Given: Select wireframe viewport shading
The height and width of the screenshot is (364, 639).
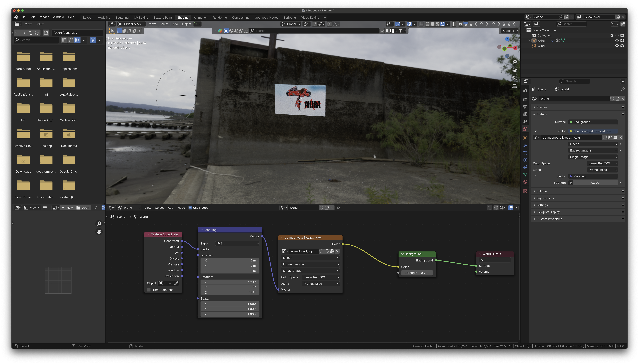Looking at the screenshot, I should (427, 24).
